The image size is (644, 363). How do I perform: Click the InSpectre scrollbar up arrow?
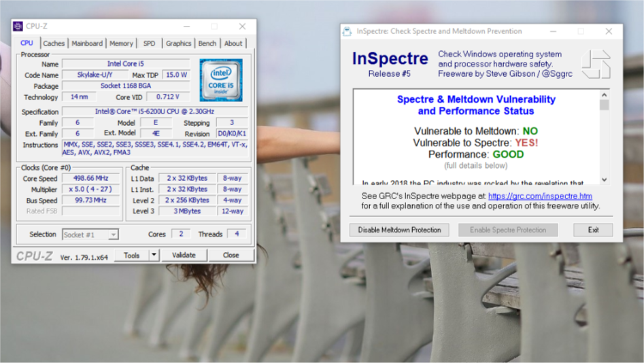[x=604, y=95]
